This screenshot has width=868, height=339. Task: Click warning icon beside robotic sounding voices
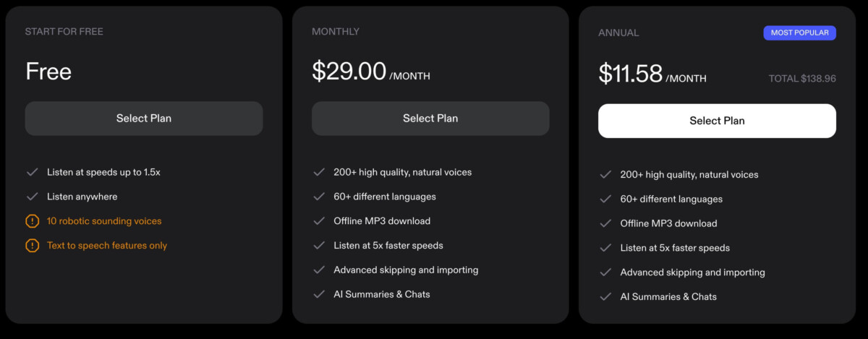32,221
